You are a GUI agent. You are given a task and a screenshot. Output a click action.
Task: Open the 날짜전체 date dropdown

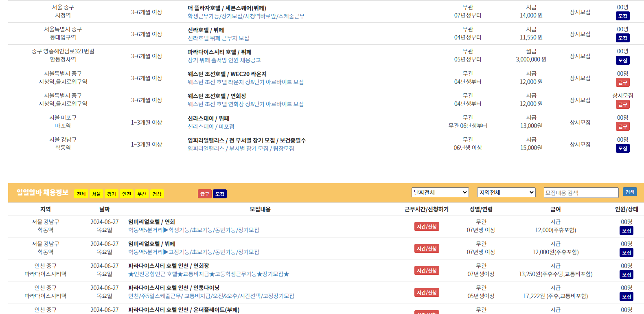(440, 192)
